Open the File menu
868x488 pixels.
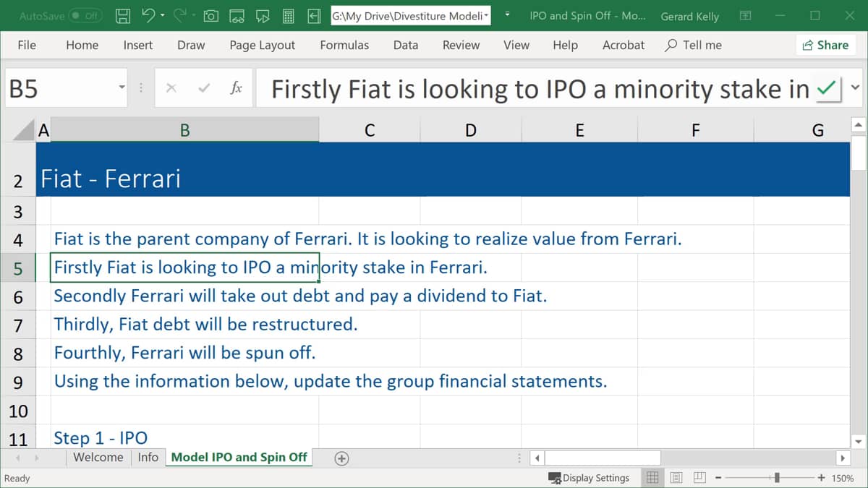27,45
